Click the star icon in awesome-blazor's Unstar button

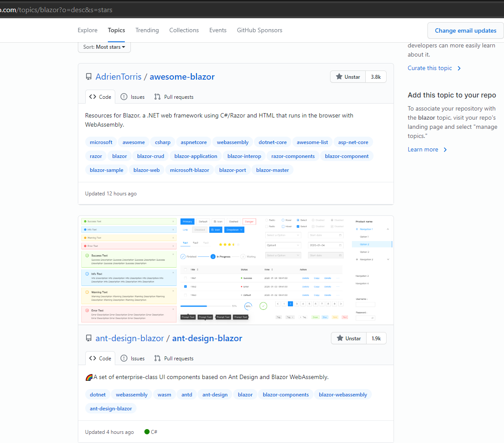coord(339,77)
